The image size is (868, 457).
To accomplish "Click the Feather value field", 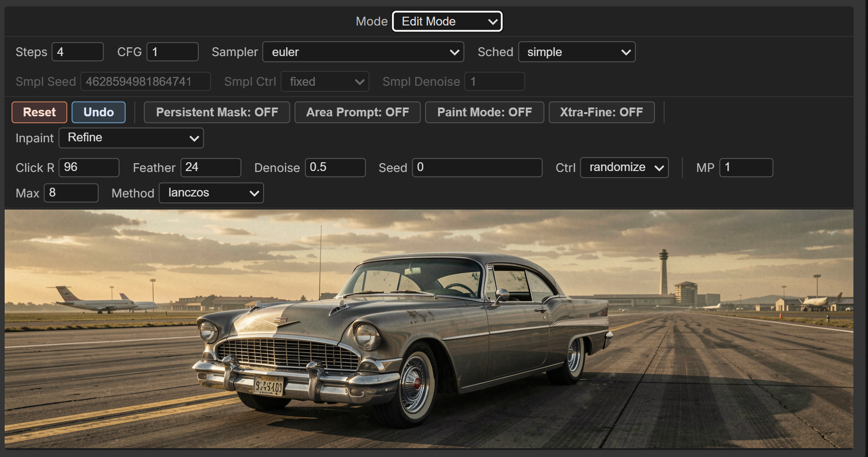I will pos(211,167).
